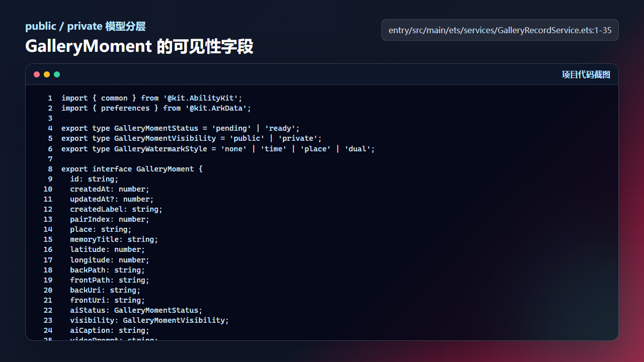The width and height of the screenshot is (644, 362).
Task: Click the latitude: number field
Action: [108, 249]
